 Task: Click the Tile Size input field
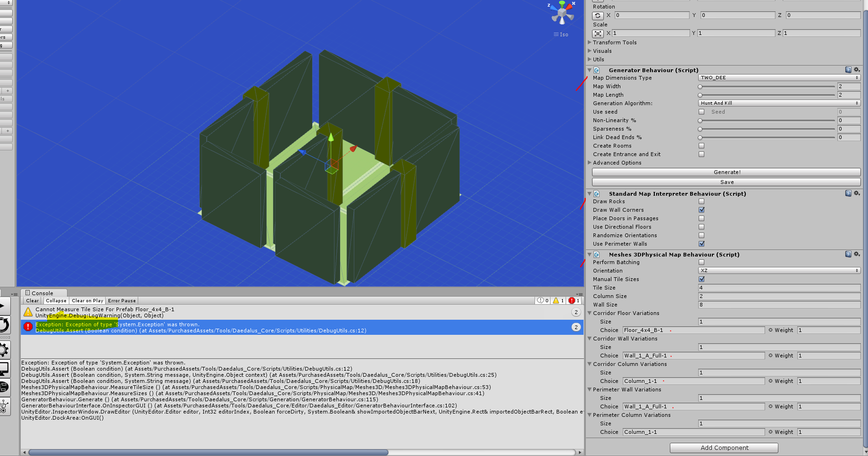pyautogui.click(x=779, y=288)
